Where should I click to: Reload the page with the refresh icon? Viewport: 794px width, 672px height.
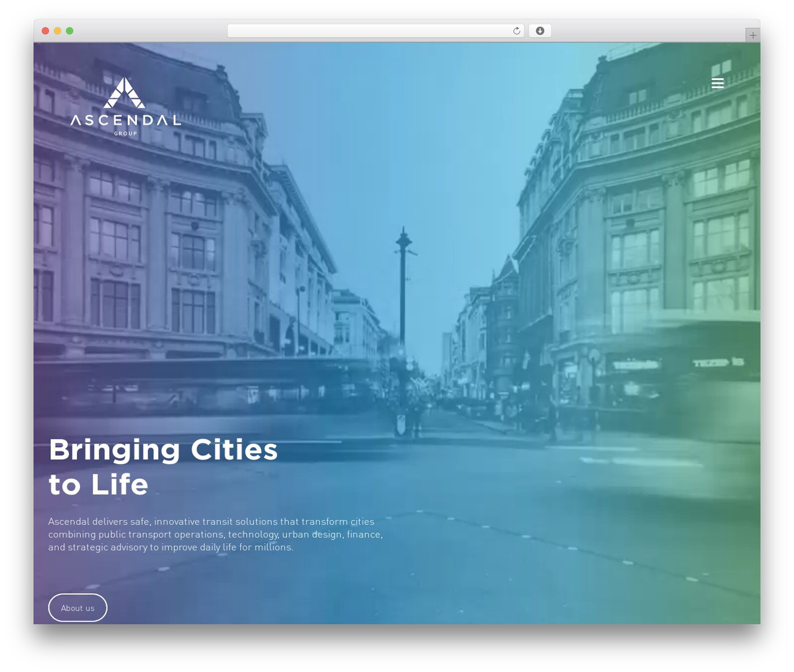click(517, 31)
